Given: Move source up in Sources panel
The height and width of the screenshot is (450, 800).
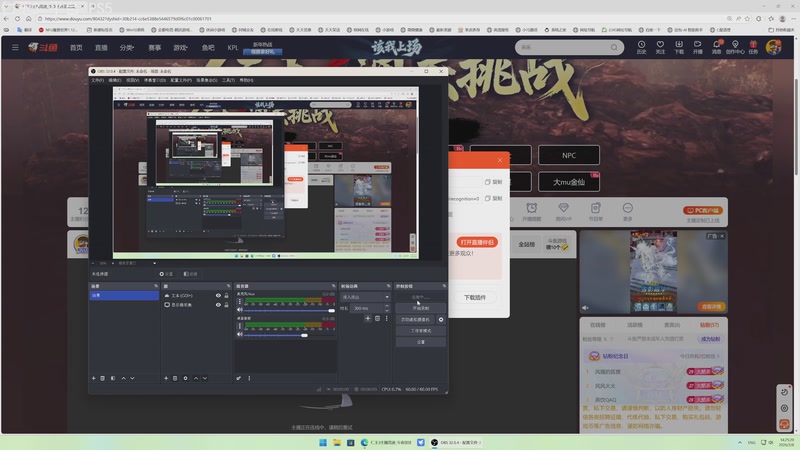Looking at the screenshot, I should tap(195, 378).
